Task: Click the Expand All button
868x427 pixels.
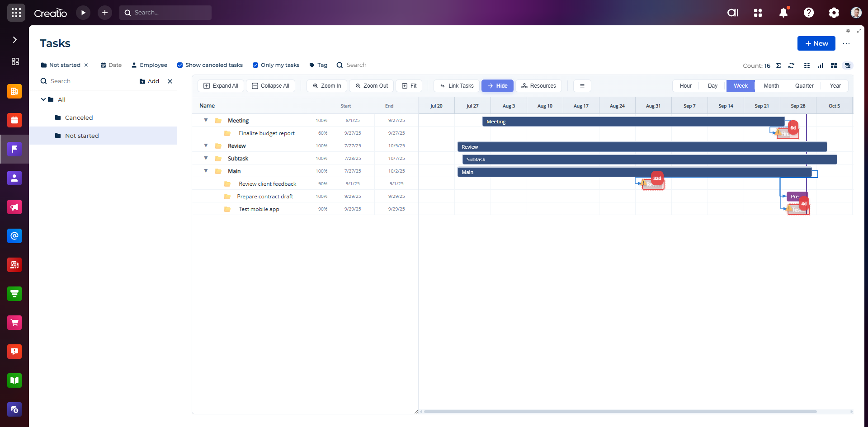Action: (x=221, y=86)
